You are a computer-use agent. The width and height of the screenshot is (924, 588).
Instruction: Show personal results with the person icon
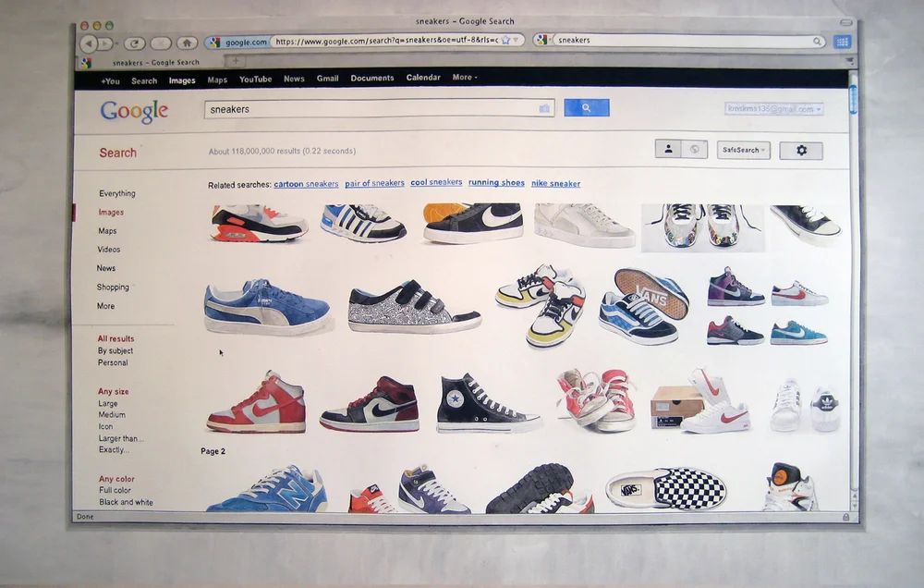[668, 149]
